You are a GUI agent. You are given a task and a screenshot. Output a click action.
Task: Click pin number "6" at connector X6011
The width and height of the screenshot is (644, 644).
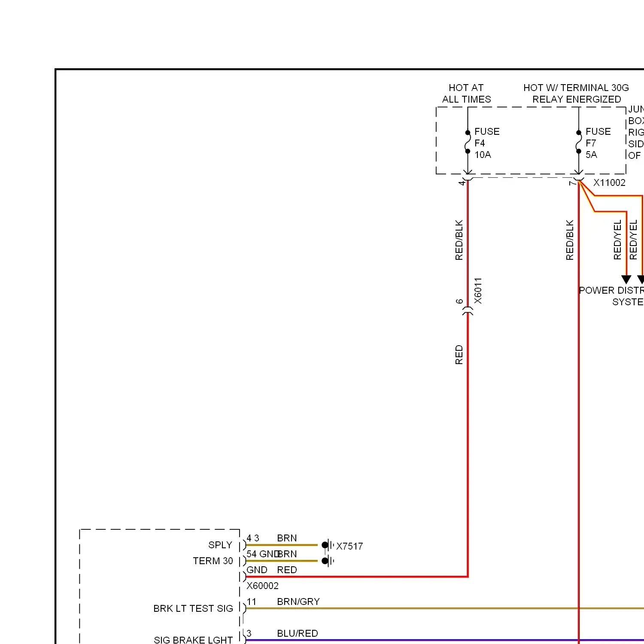pos(459,301)
